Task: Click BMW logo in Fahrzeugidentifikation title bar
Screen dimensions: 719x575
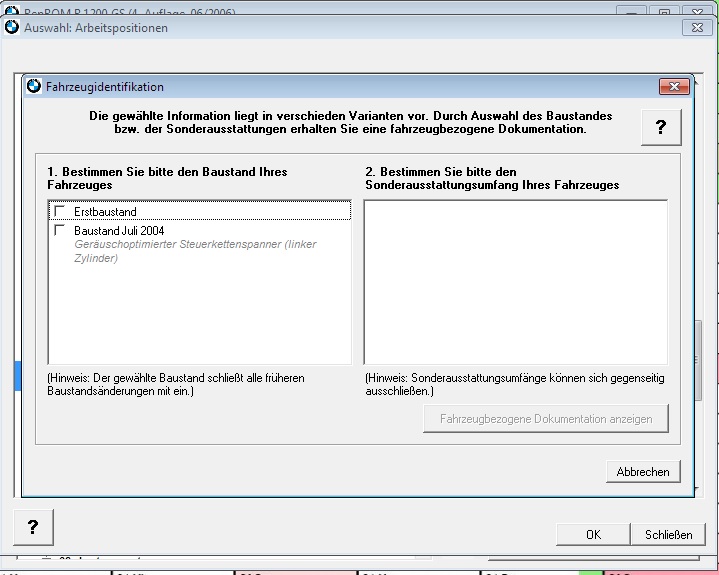Action: (x=34, y=87)
